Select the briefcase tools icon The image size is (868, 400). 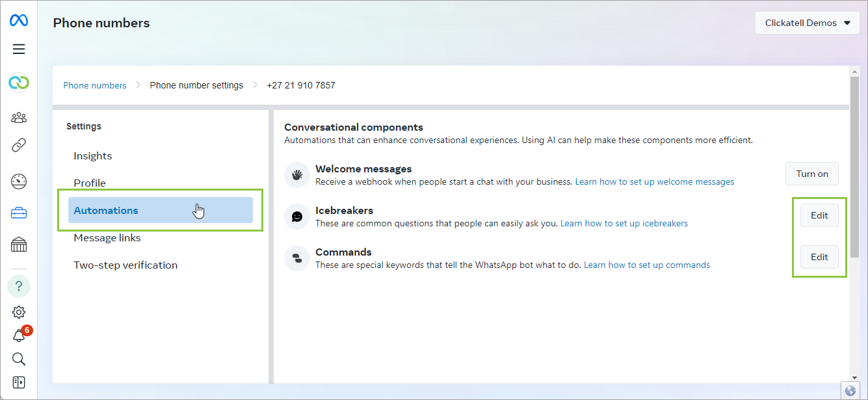(x=19, y=213)
